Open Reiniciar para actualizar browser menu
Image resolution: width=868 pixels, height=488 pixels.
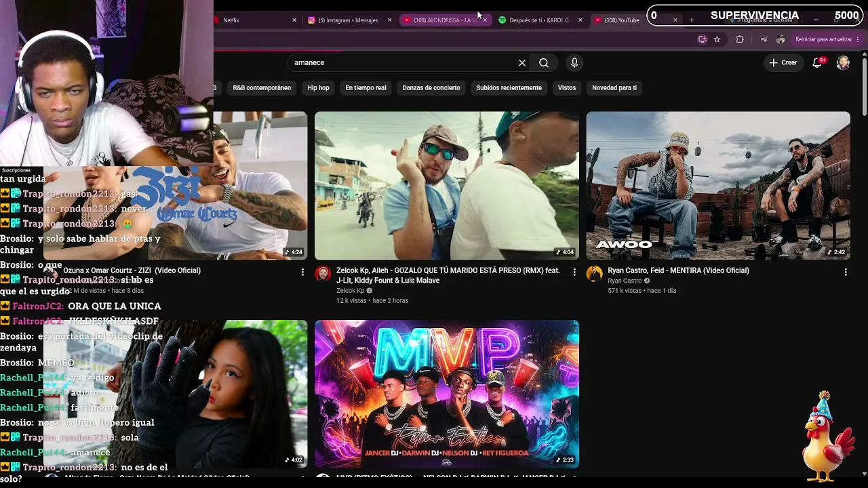click(x=827, y=39)
